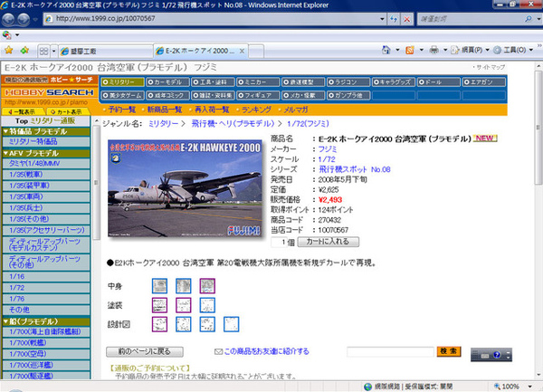The width and height of the screenshot is (543, 392).
Task: Click the Home icon in command bar
Action: pos(386,50)
